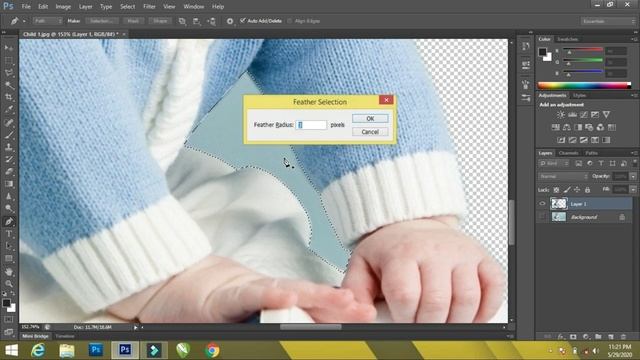Click the Shape button in options bar
Image resolution: width=640 pixels, height=360 pixels.
[160, 21]
